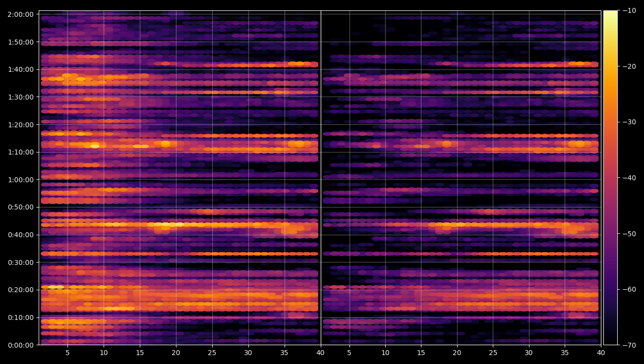
Task: Click the 0:00:00 y-axis origin label
Action: pyautogui.click(x=20, y=345)
